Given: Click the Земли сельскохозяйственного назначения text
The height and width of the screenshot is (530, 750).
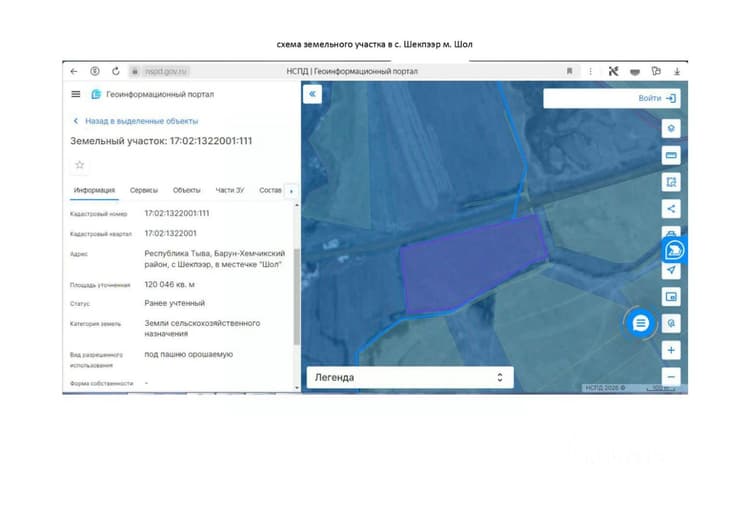Looking at the screenshot, I should [202, 329].
